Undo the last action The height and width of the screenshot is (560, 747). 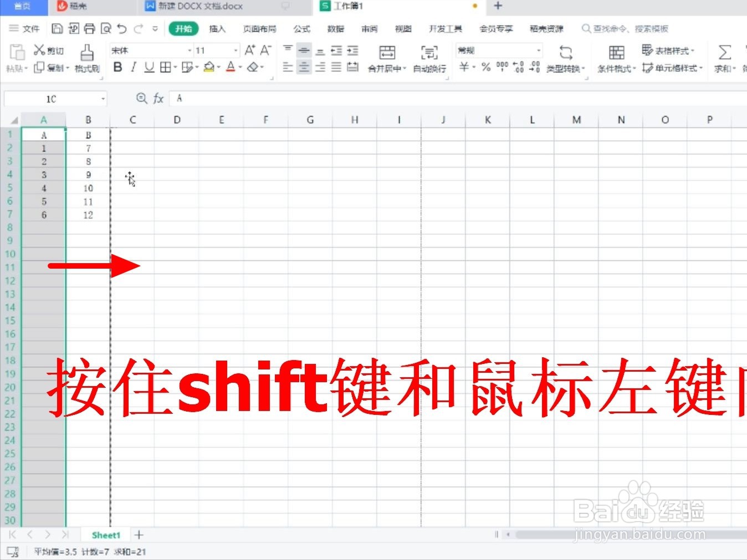122,28
